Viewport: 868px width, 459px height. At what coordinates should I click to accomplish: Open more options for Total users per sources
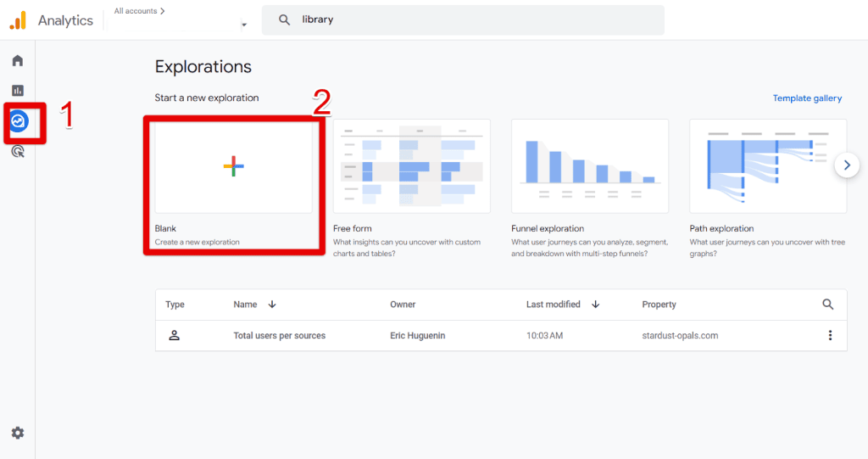(830, 335)
